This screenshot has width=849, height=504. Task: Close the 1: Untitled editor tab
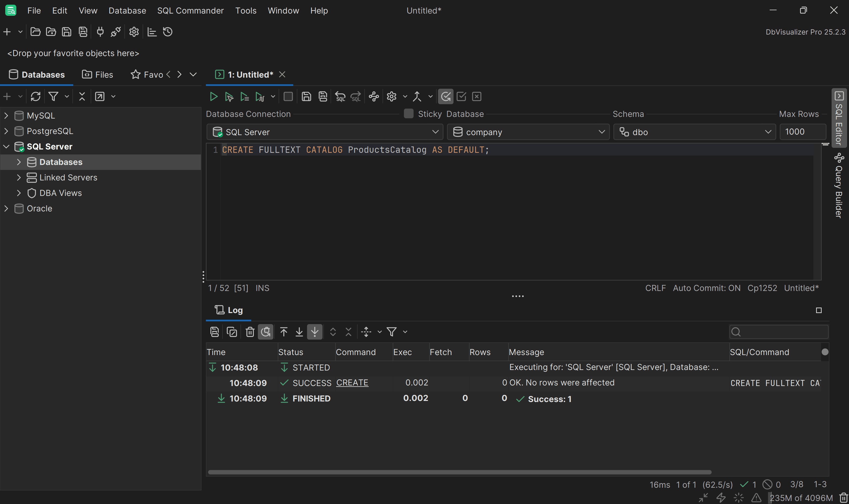point(282,74)
